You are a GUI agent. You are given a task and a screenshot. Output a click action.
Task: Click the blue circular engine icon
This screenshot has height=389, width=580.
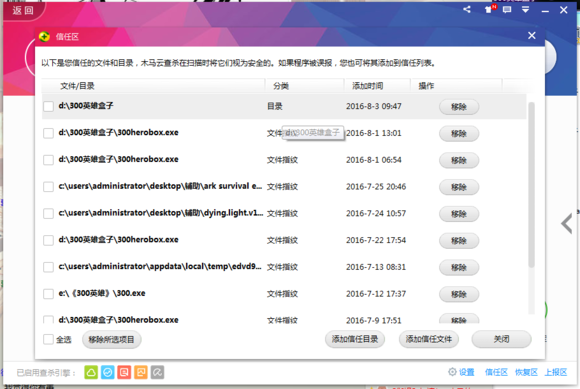point(108,372)
